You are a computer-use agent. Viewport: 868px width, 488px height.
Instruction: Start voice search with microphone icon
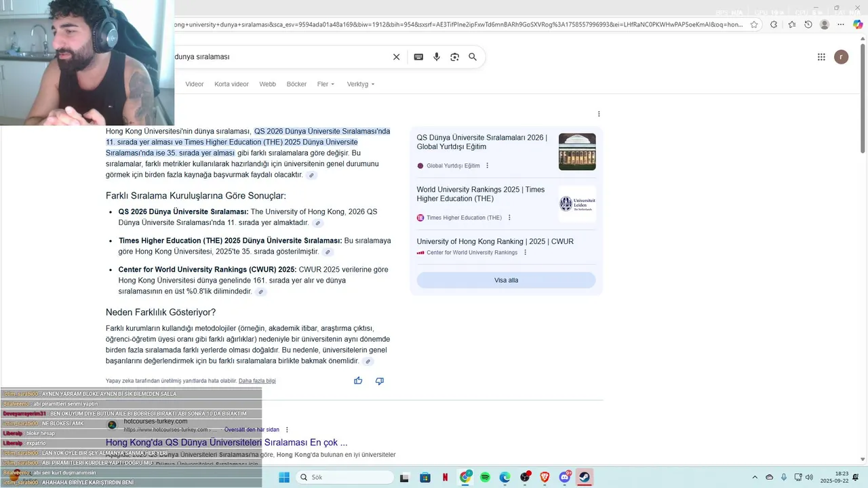[437, 57]
